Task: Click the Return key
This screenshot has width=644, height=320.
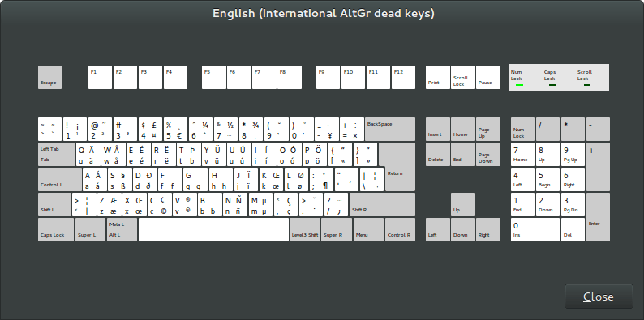Action: pyautogui.click(x=397, y=167)
